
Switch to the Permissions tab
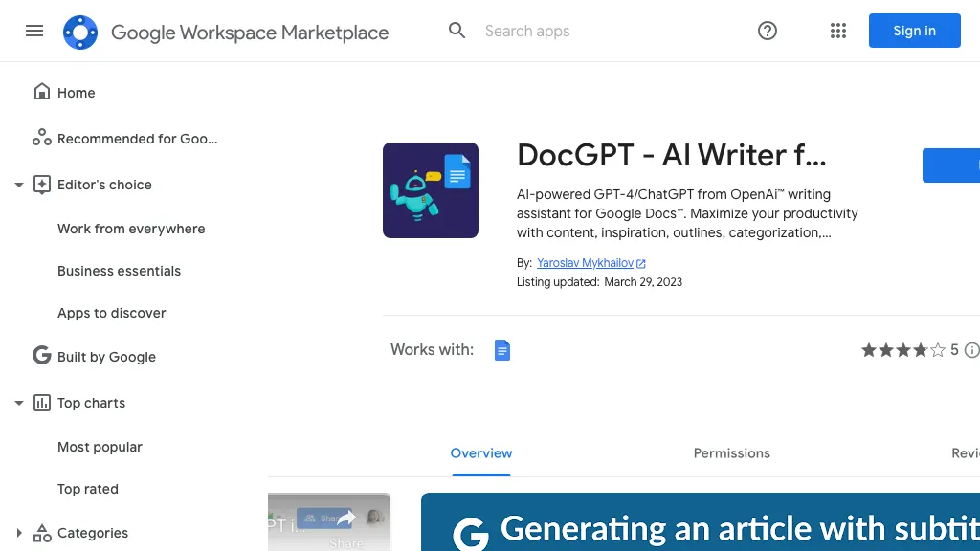731,453
